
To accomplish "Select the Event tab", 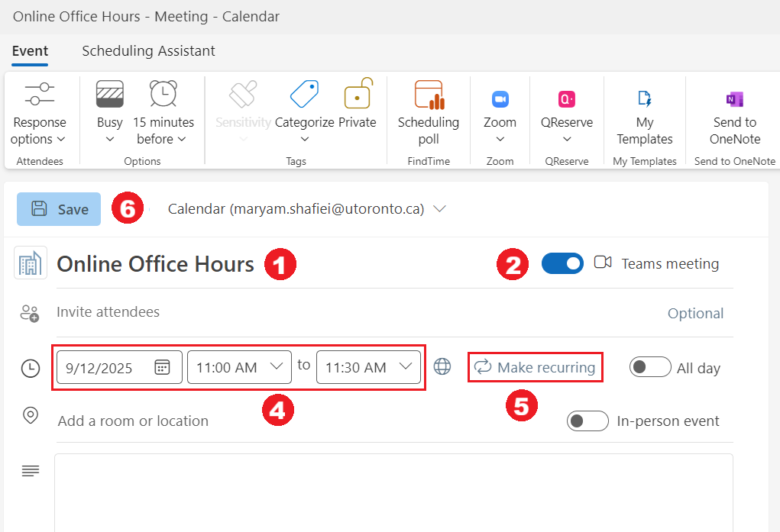I will (30, 50).
